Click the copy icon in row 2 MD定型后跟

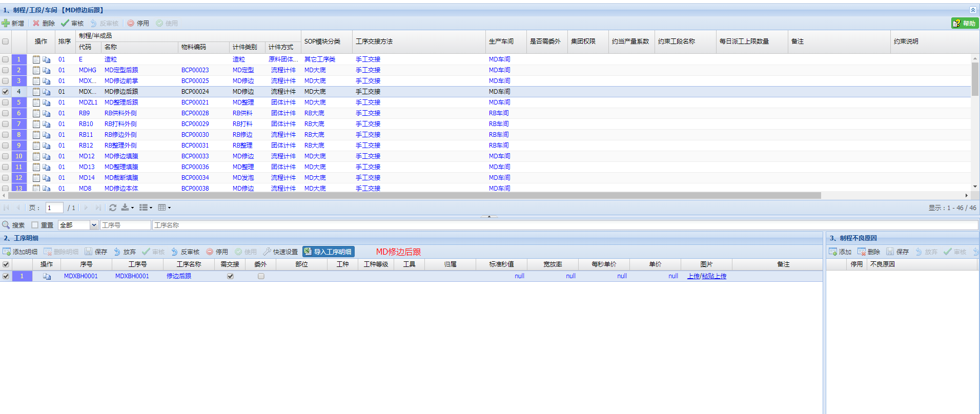coord(47,70)
